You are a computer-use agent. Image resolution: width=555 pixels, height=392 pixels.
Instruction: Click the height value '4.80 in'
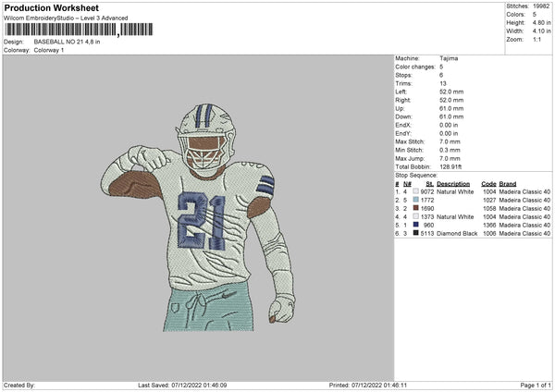[541, 22]
